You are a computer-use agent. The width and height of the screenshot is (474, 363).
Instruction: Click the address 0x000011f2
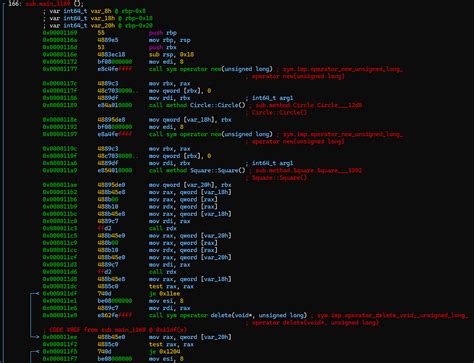pyautogui.click(x=60, y=344)
